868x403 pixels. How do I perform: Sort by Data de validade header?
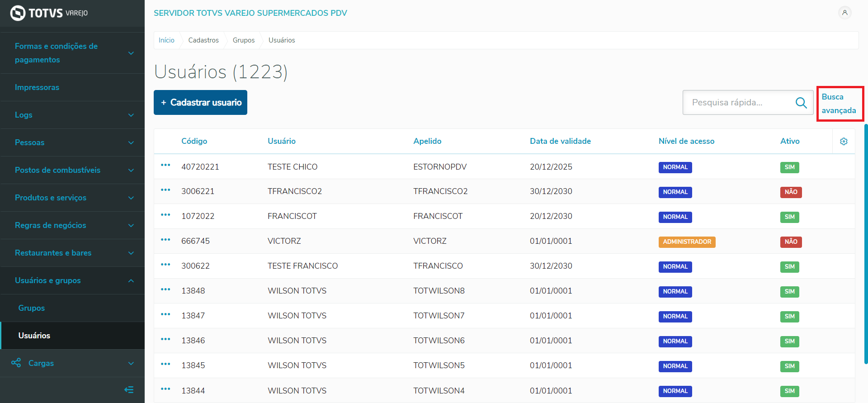point(560,141)
